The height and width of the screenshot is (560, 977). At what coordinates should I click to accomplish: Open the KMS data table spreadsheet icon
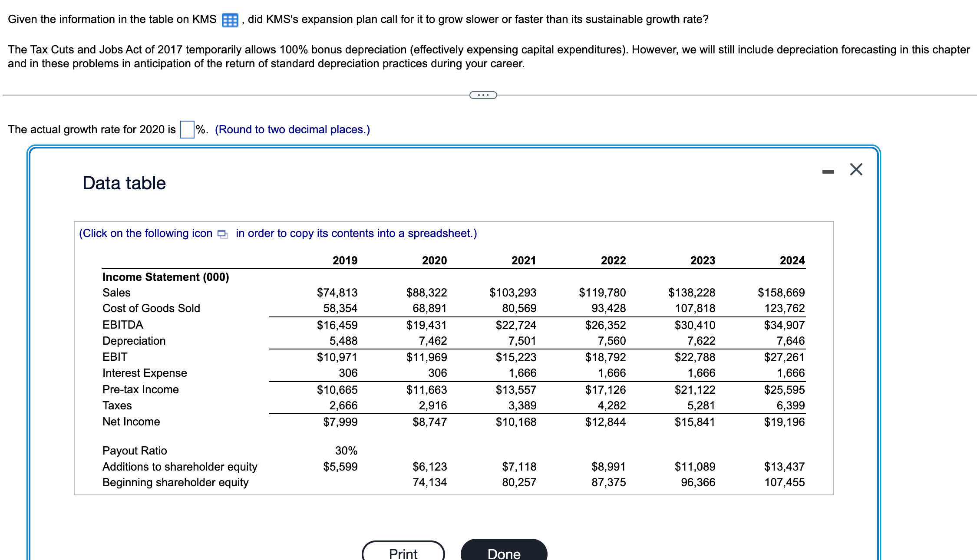230,19
